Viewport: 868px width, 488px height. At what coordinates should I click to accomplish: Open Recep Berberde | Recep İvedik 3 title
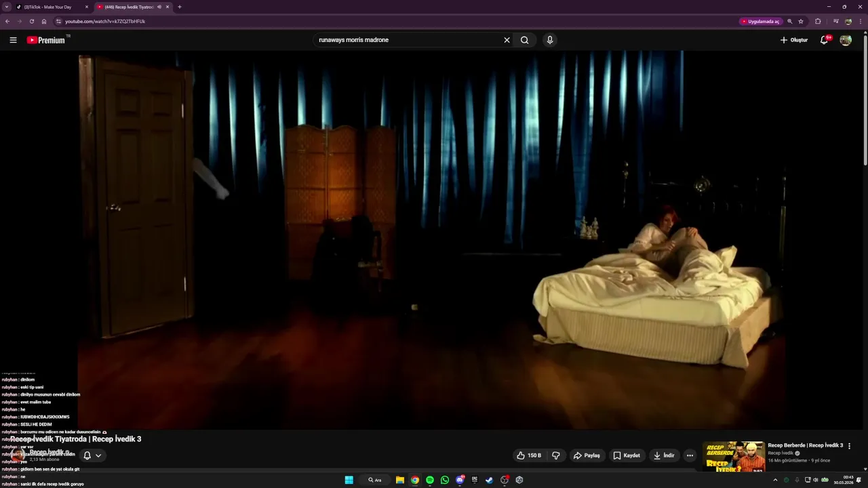point(805,445)
